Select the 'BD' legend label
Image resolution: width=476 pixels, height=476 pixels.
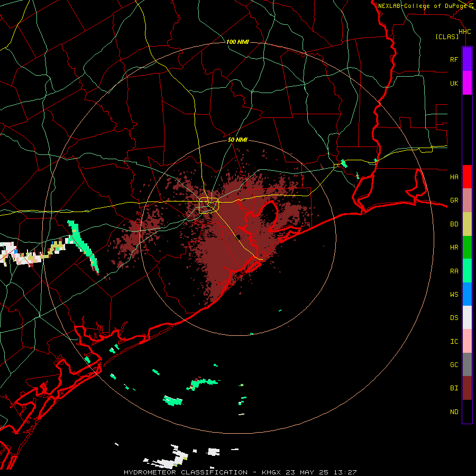[x=454, y=224]
